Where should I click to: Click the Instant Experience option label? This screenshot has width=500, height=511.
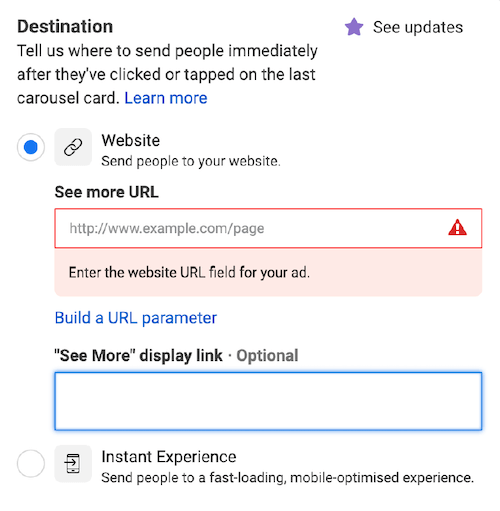(169, 457)
